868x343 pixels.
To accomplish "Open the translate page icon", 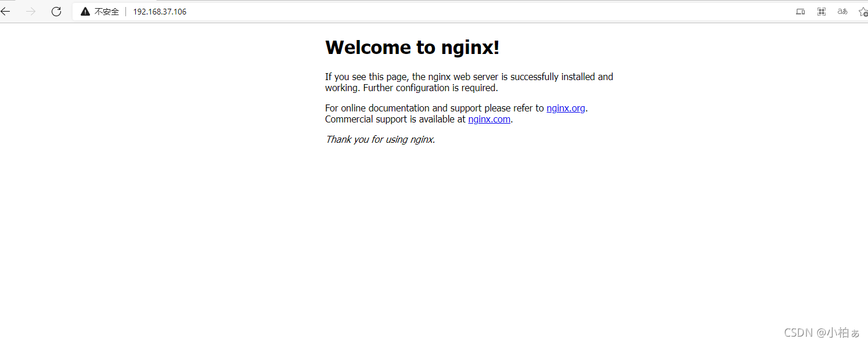I will (842, 12).
